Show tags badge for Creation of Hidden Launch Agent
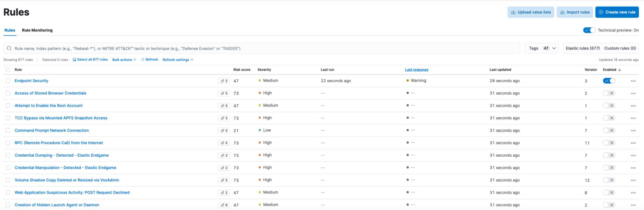This screenshot has height=210, width=644. pyautogui.click(x=224, y=205)
